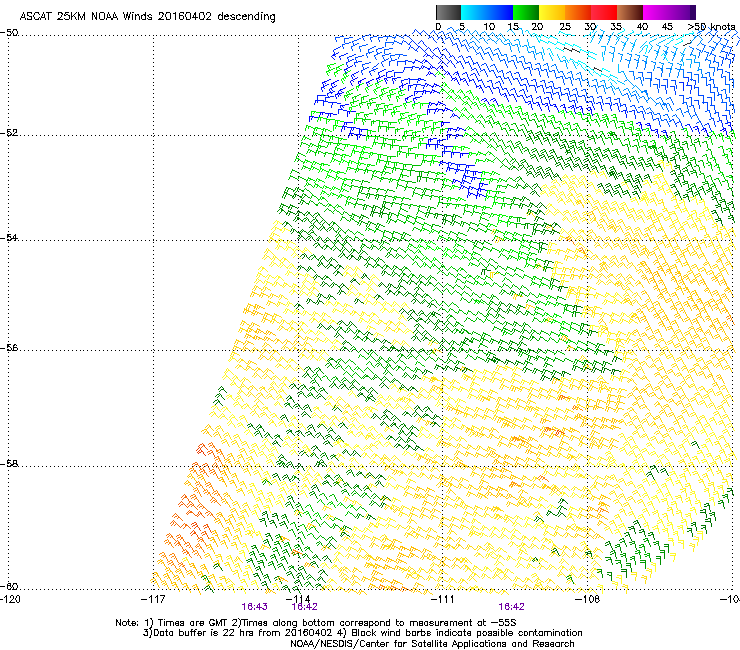Click the longitude label '-117'
740x650 pixels.
[x=153, y=599]
